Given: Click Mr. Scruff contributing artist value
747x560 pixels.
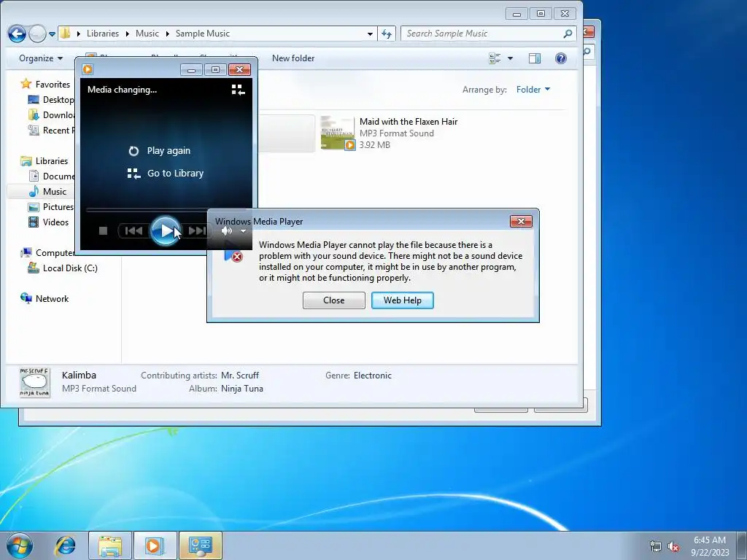Looking at the screenshot, I should coord(239,376).
